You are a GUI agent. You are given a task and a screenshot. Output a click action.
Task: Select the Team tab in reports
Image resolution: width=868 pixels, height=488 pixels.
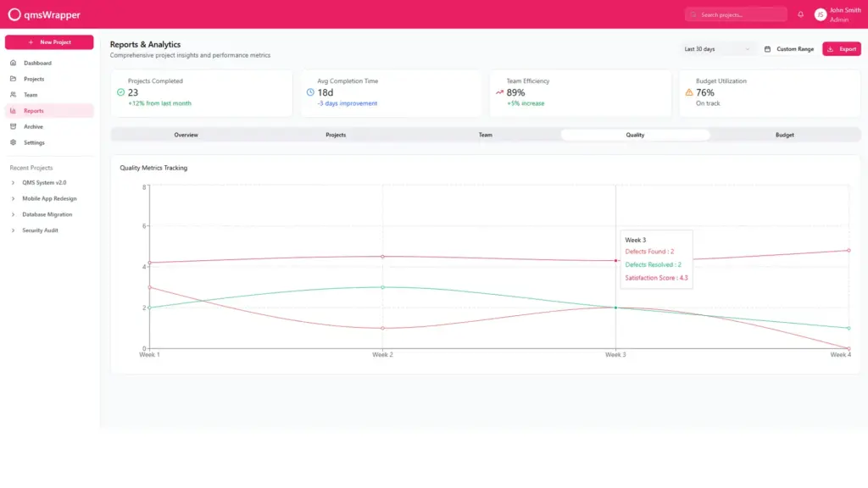(x=485, y=135)
